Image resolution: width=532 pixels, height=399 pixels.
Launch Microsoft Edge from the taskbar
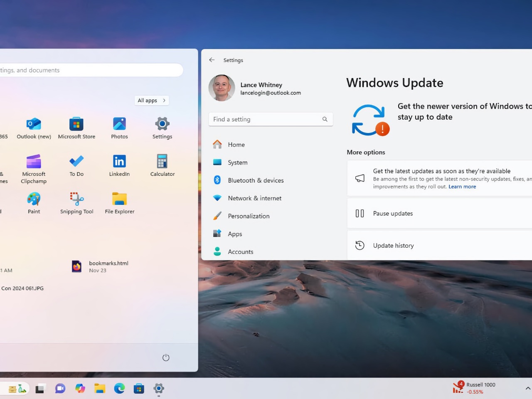pyautogui.click(x=119, y=388)
